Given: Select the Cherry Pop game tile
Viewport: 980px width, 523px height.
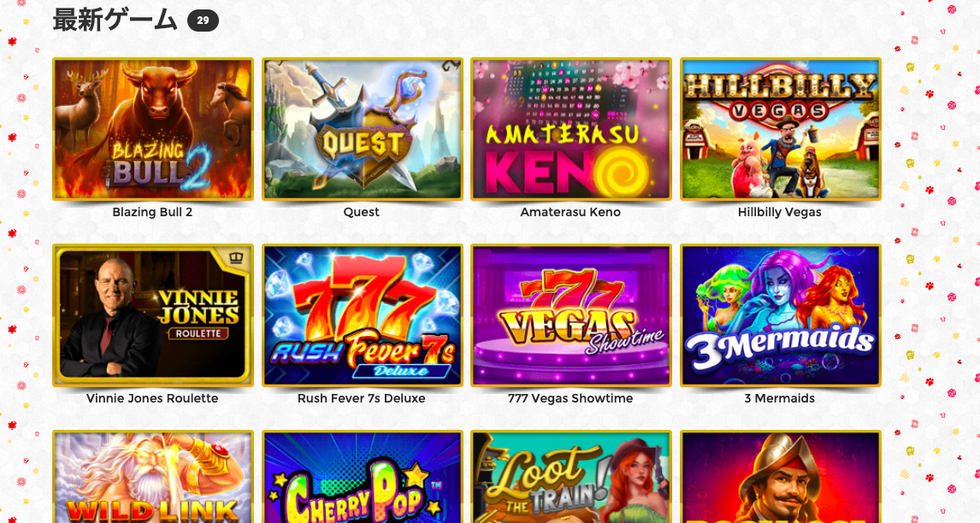Looking at the screenshot, I should 363,477.
